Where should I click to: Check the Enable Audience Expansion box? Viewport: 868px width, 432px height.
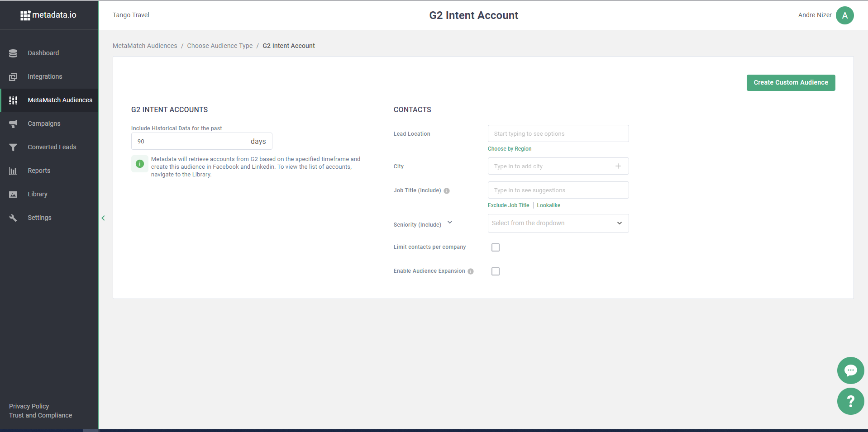[x=496, y=271]
